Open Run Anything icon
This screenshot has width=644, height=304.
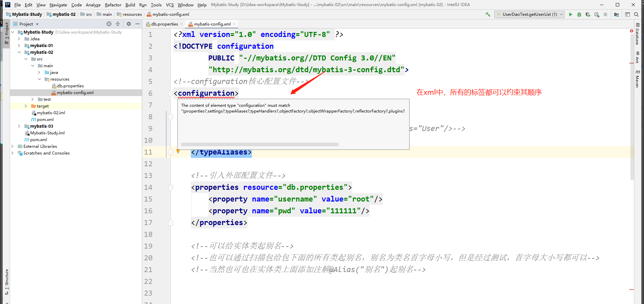(x=628, y=14)
